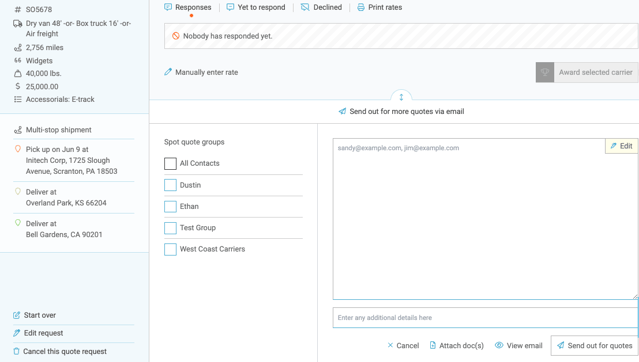The image size is (639, 362).
Task: Click the Responses speech bubble icon
Action: point(168,7)
